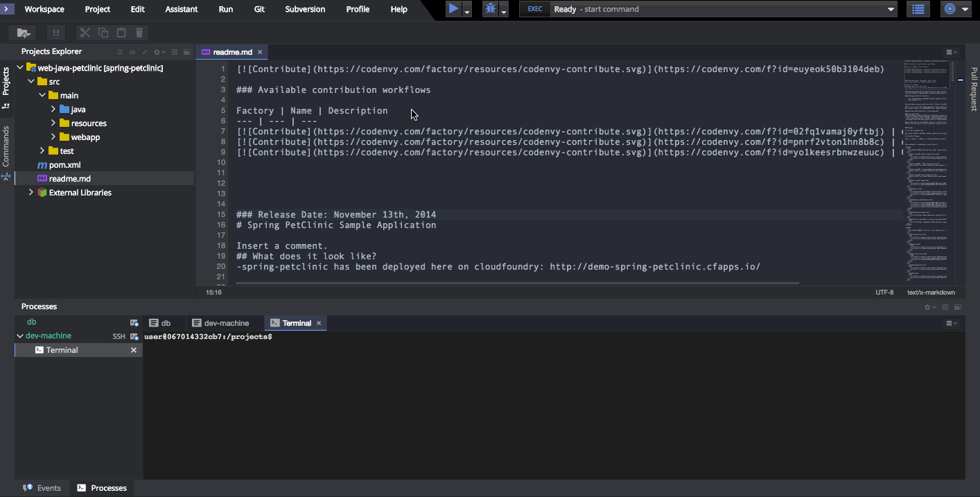
Task: Expand the webapp folder
Action: 53,137
